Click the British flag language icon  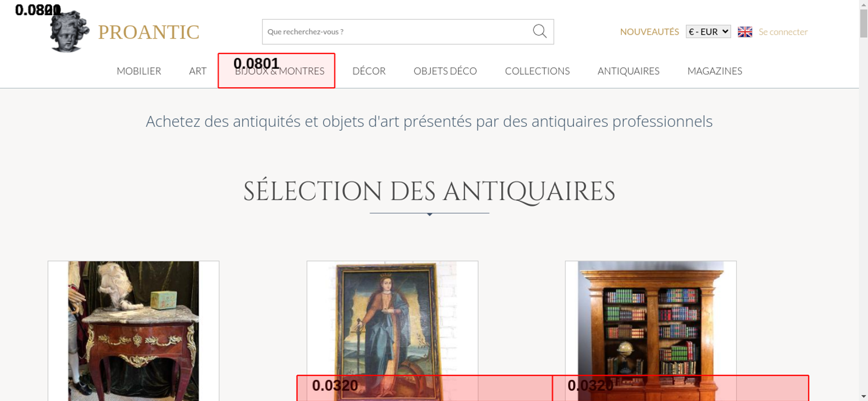tap(745, 32)
